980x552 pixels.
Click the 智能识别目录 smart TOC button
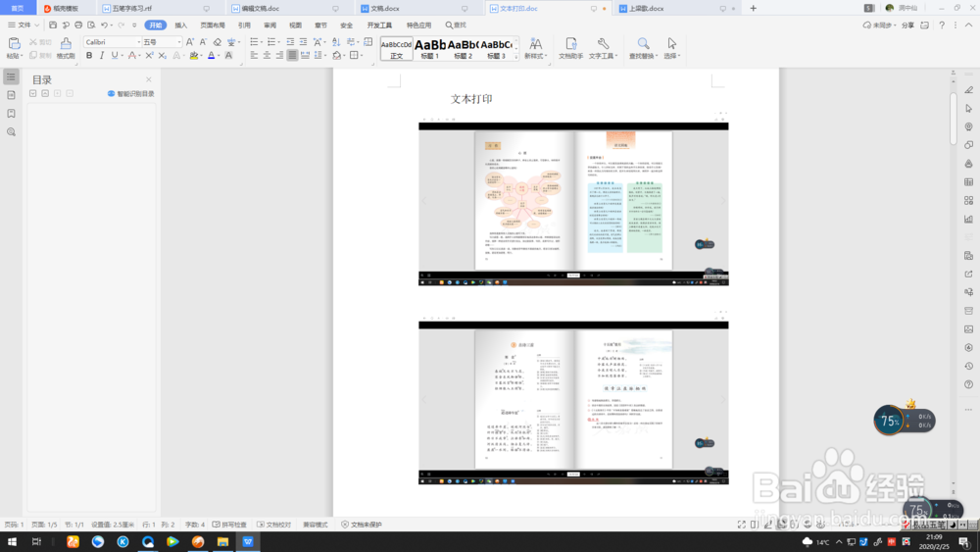point(130,94)
